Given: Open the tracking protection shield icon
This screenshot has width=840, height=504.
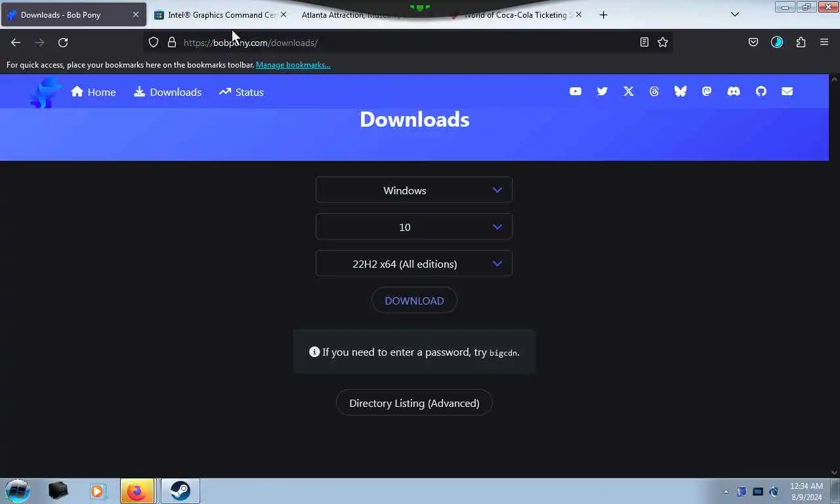Looking at the screenshot, I should coord(154,43).
